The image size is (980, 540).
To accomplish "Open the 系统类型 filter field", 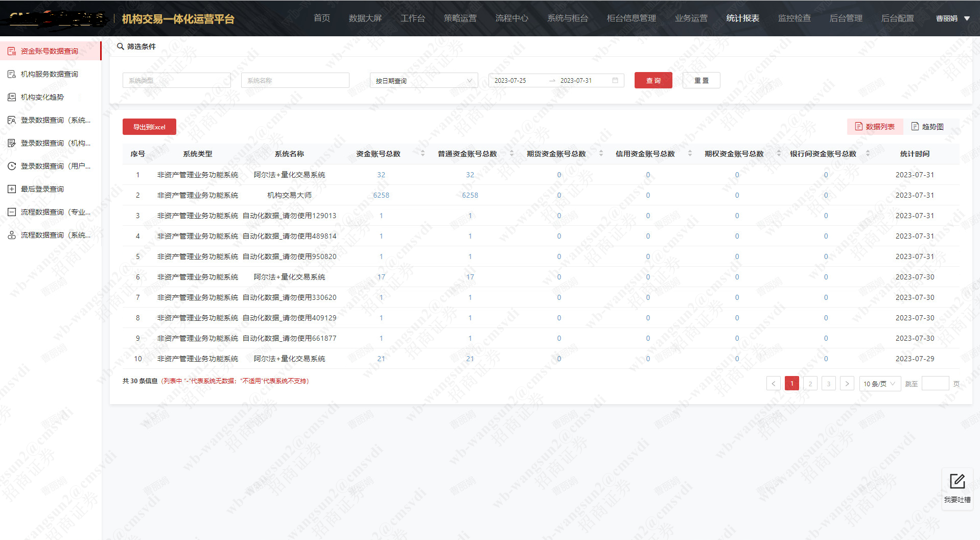I will click(x=177, y=80).
